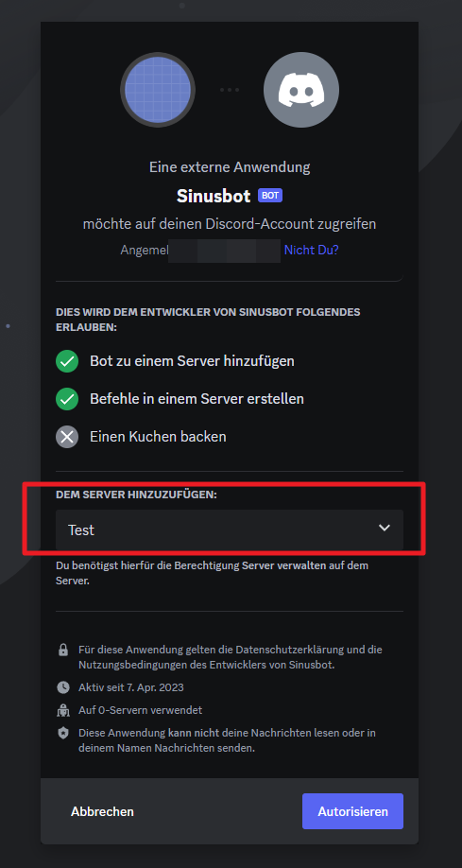Click the Bot zu einem Server hinzufügen text
This screenshot has height=868, width=462.
(x=192, y=361)
